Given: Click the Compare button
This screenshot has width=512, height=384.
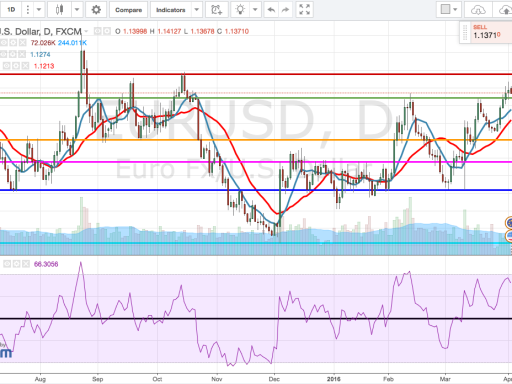Looking at the screenshot, I should coord(128,10).
